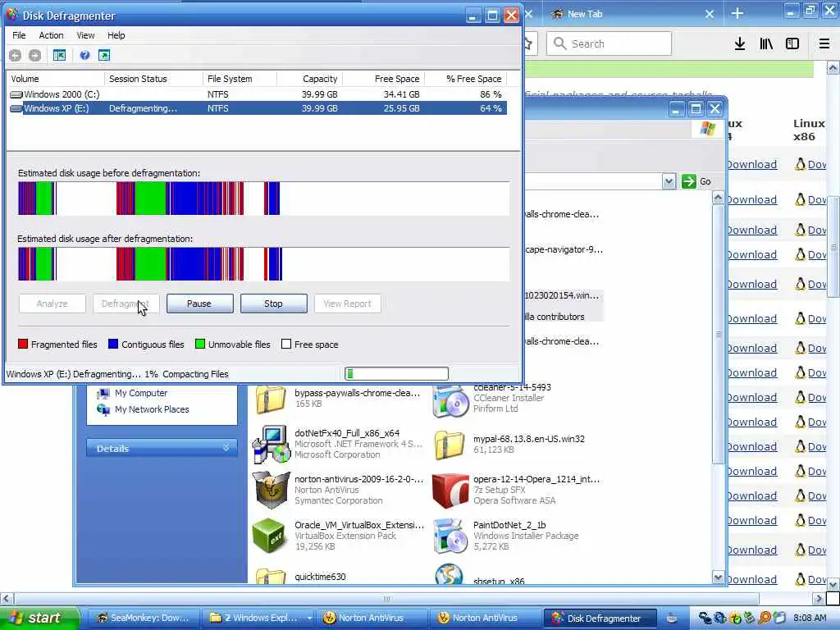This screenshot has height=630, width=840.
Task: Collapse the Details panel in Explorer
Action: [226, 447]
